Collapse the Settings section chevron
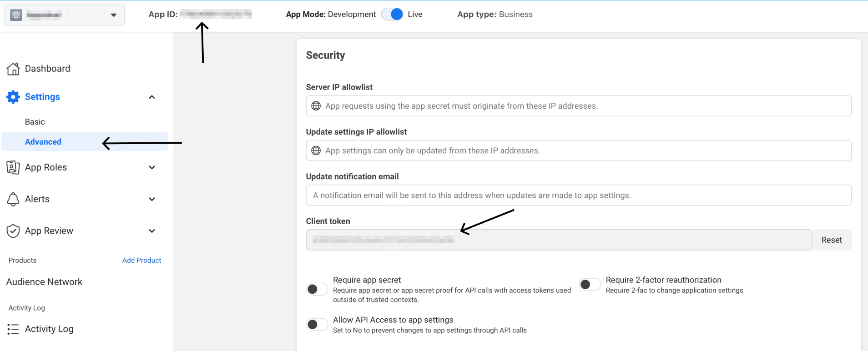This screenshot has width=868, height=351. tap(152, 97)
